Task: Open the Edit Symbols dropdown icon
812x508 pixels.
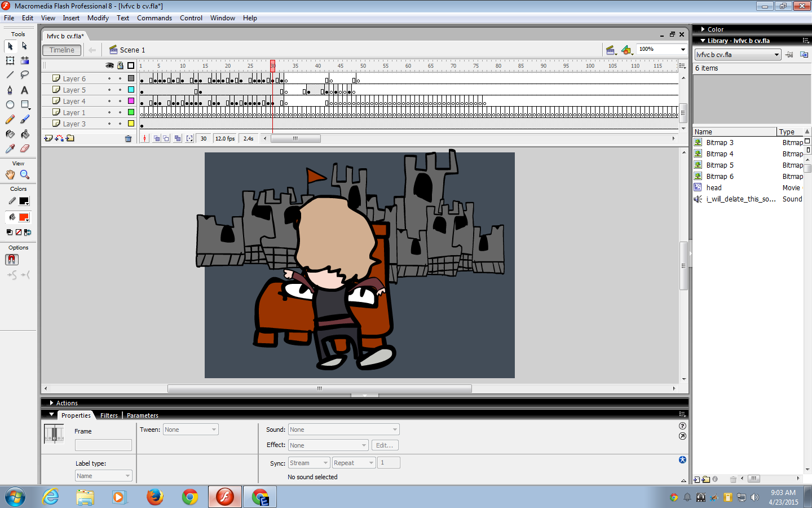Action: pos(626,50)
